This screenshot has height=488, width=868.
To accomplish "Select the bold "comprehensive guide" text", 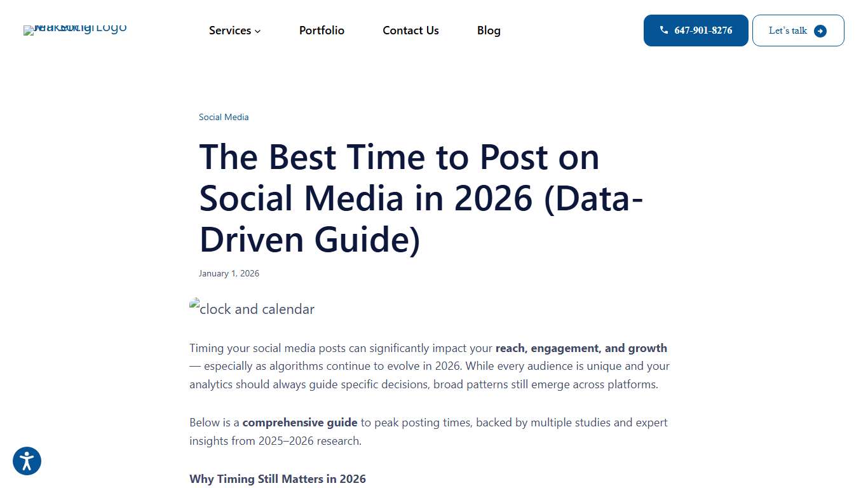I will coord(299,422).
